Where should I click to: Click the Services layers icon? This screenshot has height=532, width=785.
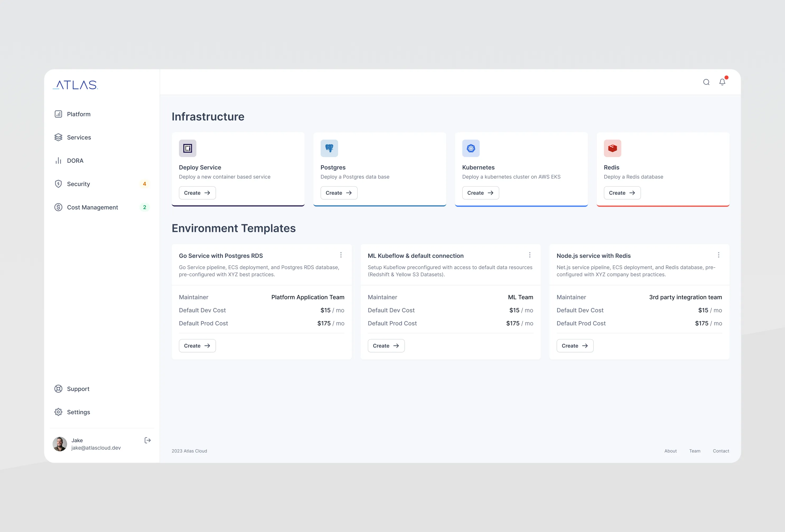tap(58, 137)
